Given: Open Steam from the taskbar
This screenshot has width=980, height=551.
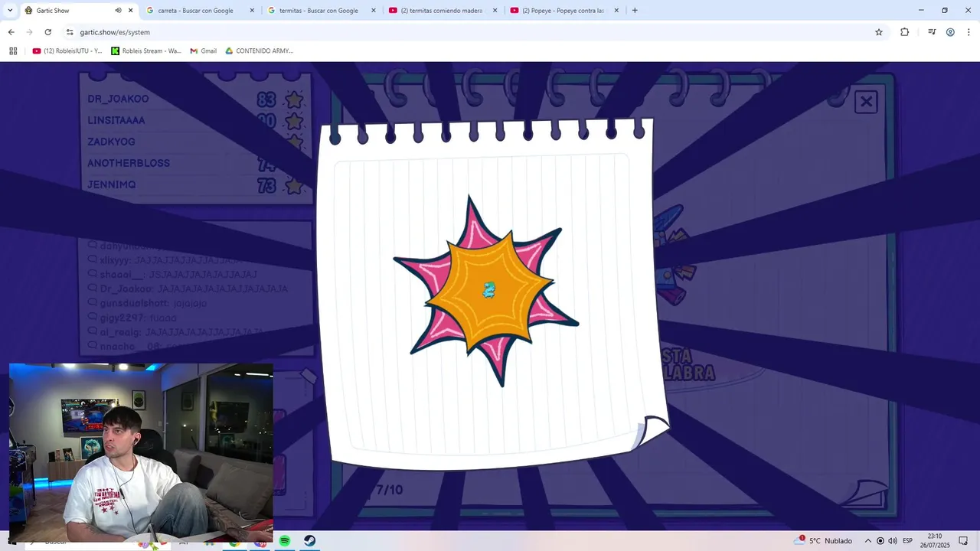Looking at the screenshot, I should point(310,541).
